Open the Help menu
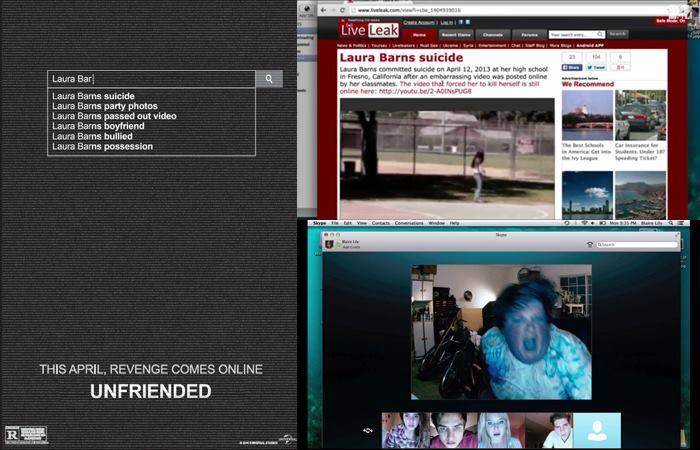The height and width of the screenshot is (450, 700). (x=454, y=223)
